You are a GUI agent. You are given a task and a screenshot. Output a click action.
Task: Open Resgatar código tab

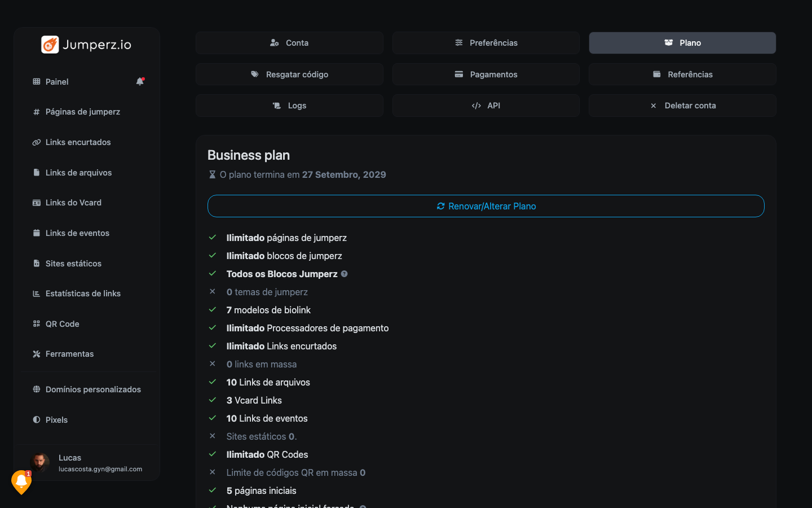point(289,75)
